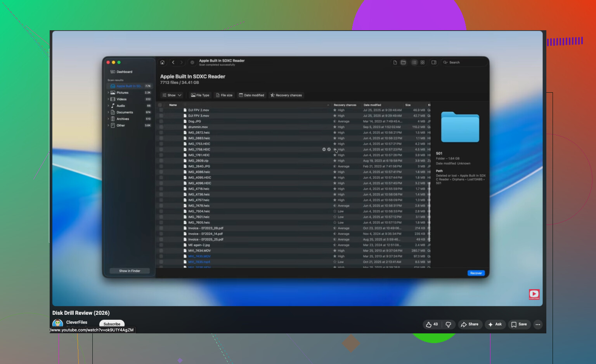Expand the Pictures category chevron
Viewport: 596px width, 364px height.
click(108, 93)
